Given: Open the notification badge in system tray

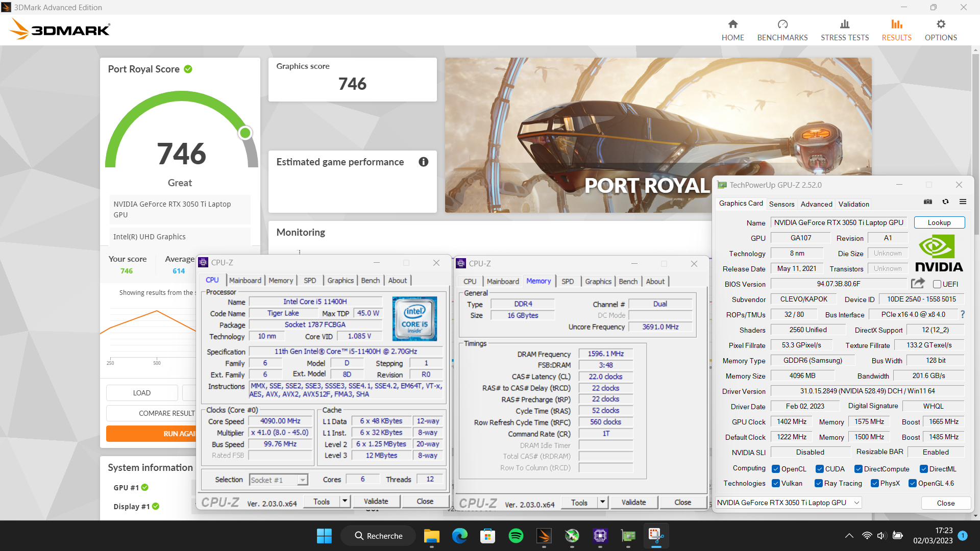Looking at the screenshot, I should click(x=963, y=536).
